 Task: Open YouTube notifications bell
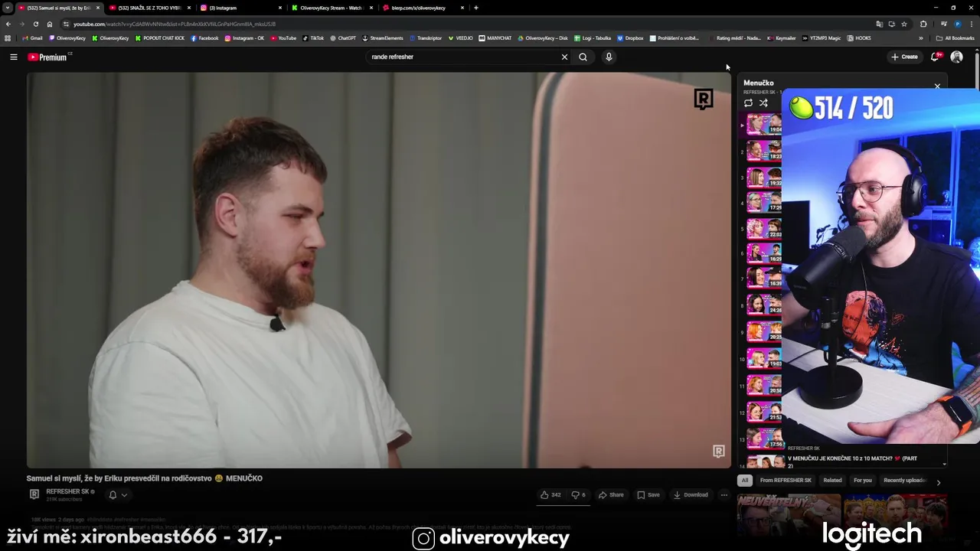[x=935, y=57]
